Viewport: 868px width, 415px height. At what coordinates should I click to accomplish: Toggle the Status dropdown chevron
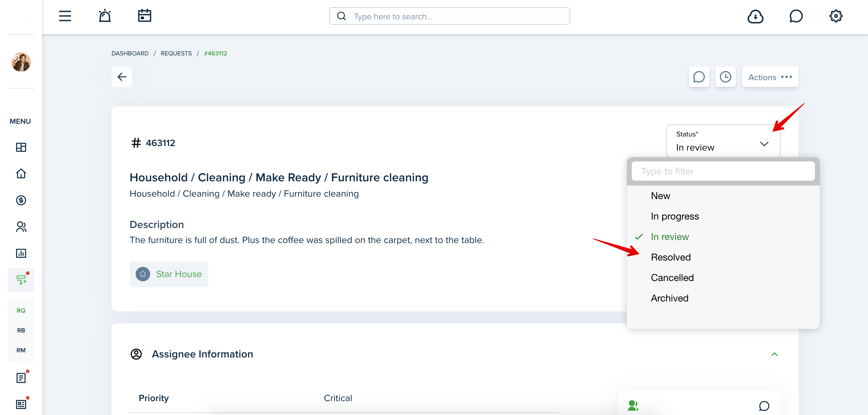click(x=764, y=144)
